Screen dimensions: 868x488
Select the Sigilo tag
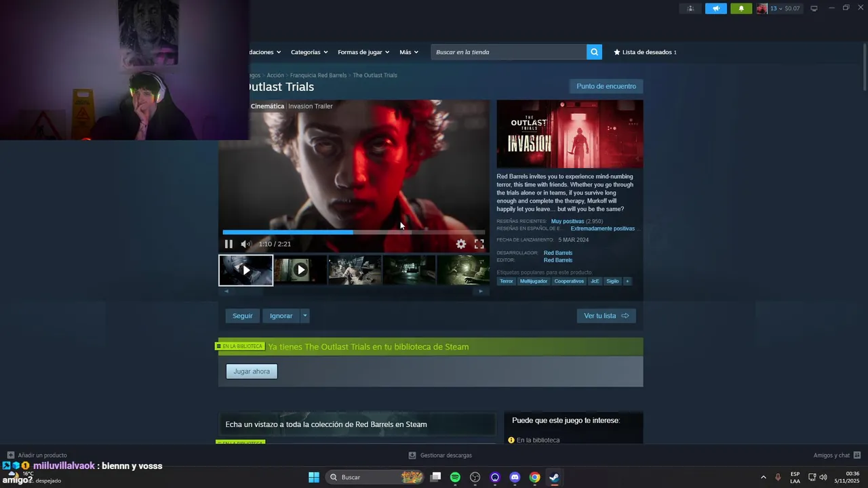[x=612, y=281]
